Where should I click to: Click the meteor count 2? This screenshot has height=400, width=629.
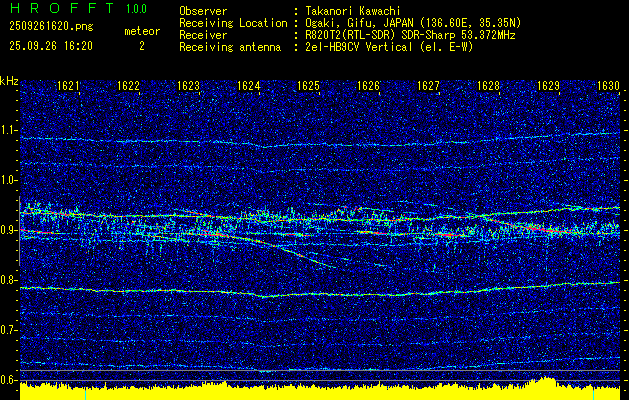(142, 46)
